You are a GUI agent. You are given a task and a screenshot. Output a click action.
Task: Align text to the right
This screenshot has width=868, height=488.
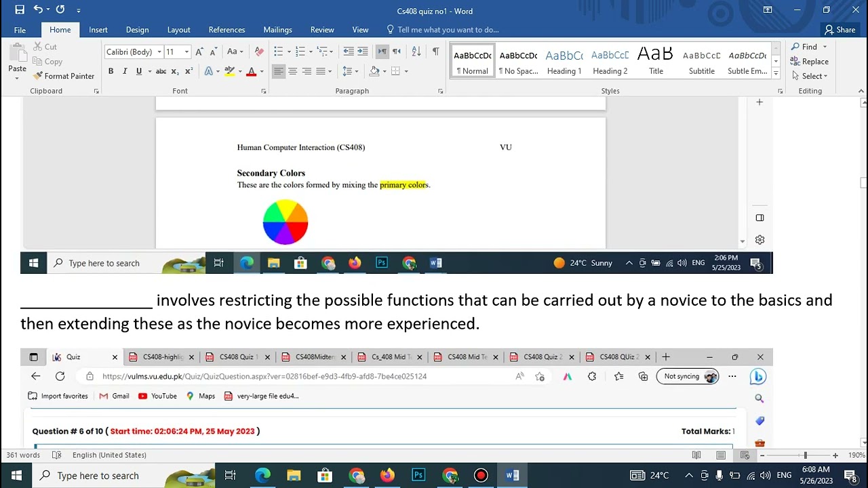pyautogui.click(x=307, y=71)
